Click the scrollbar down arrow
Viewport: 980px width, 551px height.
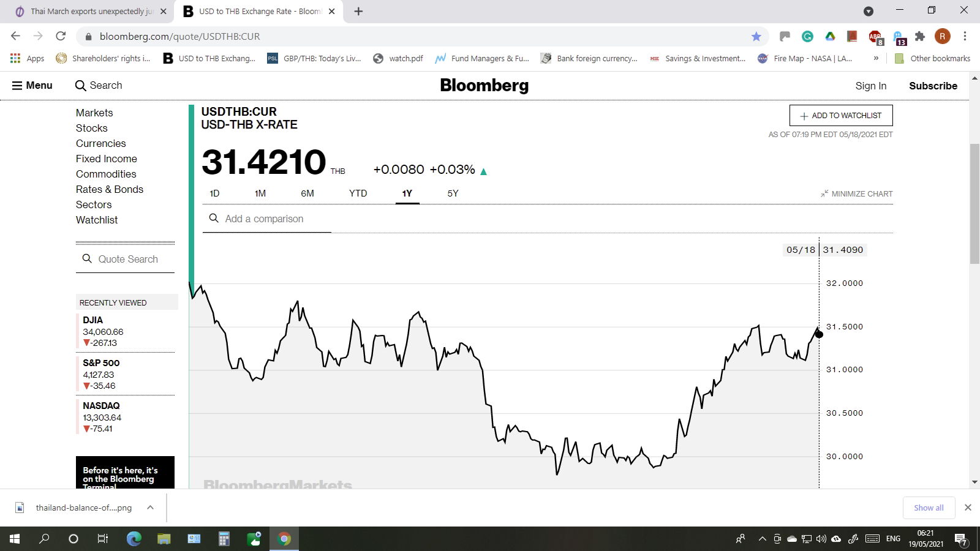click(974, 482)
